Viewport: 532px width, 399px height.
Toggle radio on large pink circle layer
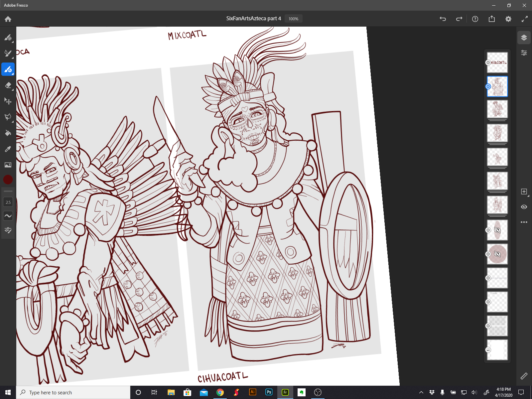(x=488, y=254)
